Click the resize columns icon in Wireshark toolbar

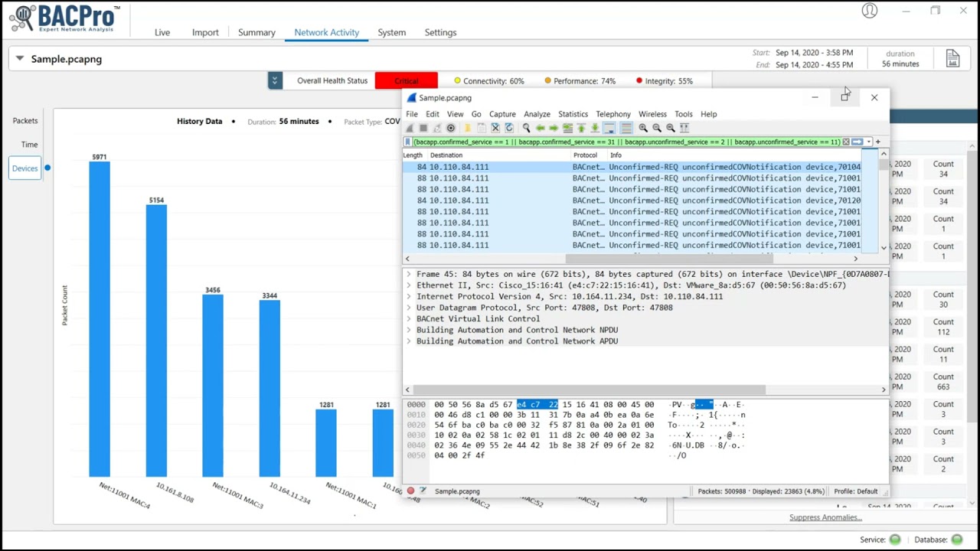(x=684, y=128)
